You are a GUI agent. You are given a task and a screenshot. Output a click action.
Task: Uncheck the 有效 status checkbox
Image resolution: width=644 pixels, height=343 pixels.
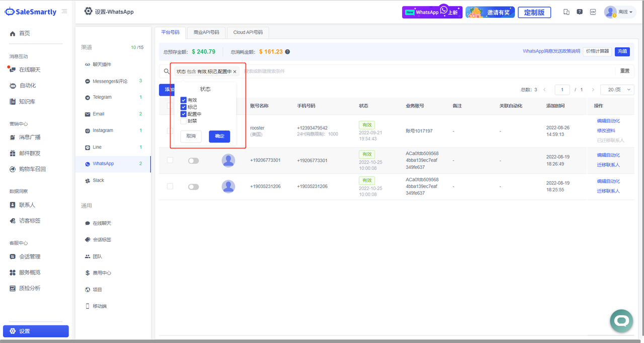[184, 100]
